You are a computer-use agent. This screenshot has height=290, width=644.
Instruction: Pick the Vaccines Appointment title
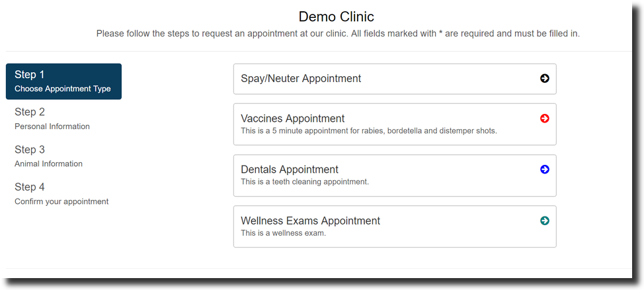(x=292, y=119)
